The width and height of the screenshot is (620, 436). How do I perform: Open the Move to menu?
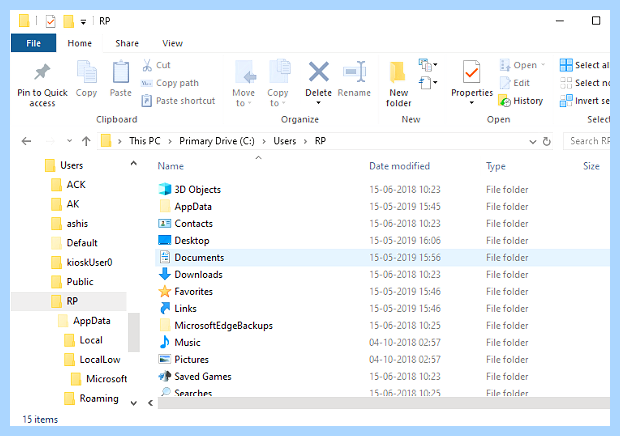point(243,84)
